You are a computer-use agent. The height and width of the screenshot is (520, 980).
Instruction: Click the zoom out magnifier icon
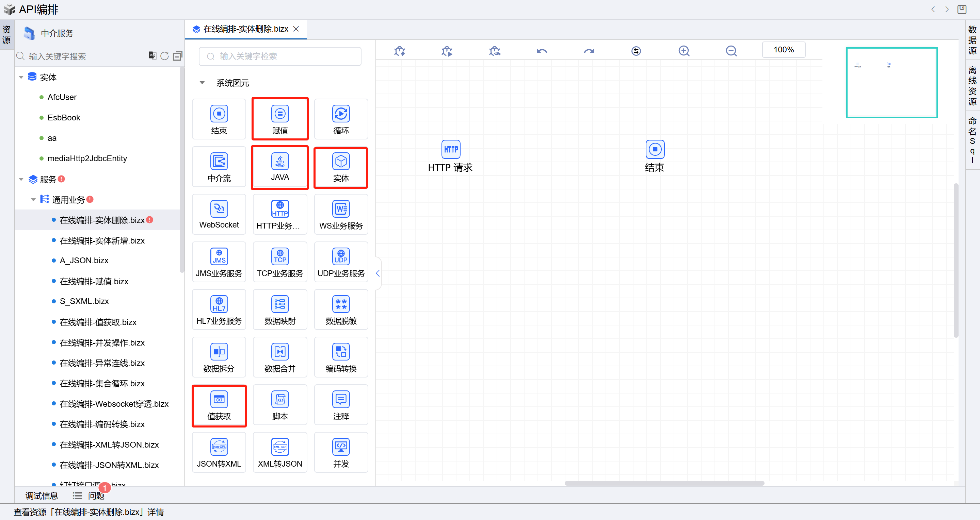coord(731,51)
